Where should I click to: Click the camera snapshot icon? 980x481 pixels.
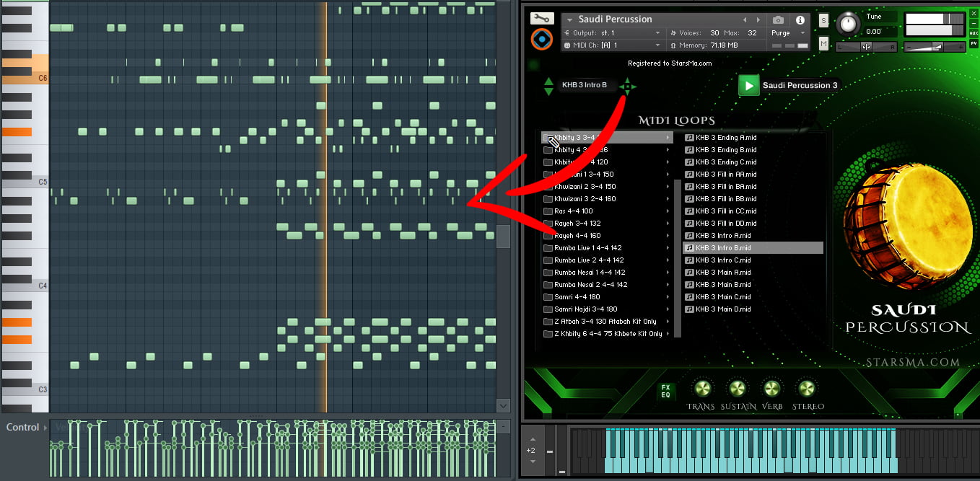coord(778,20)
